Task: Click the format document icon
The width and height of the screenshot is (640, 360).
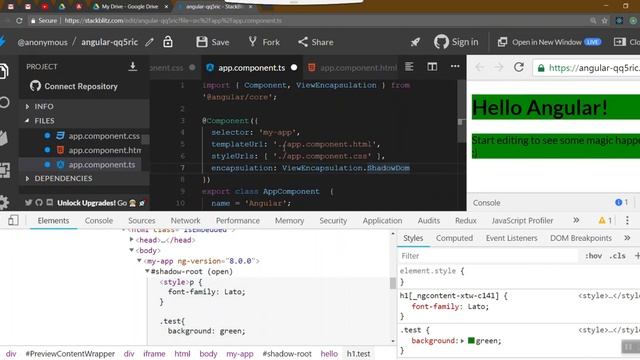Action: [x=409, y=67]
